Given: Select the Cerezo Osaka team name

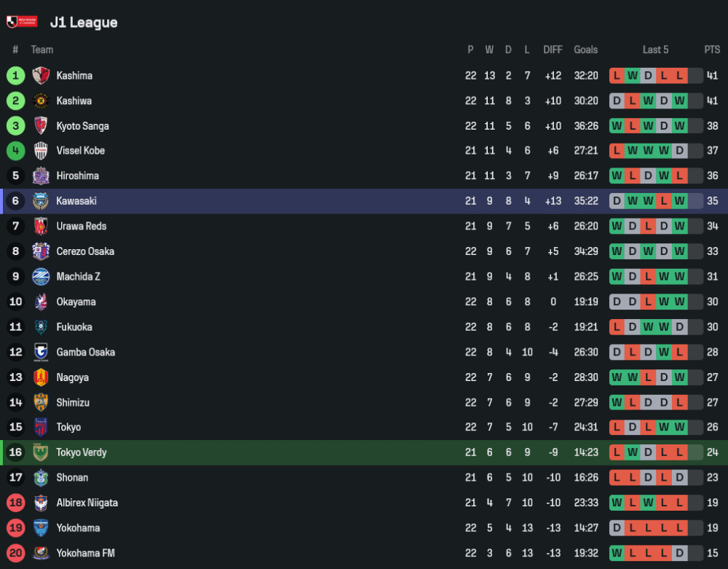Looking at the screenshot, I should click(85, 251).
